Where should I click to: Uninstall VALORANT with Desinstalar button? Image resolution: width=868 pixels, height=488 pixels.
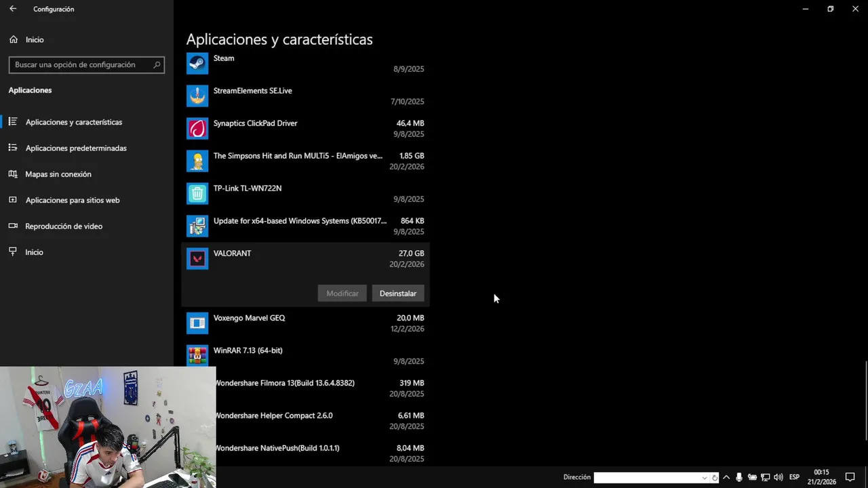(x=398, y=293)
